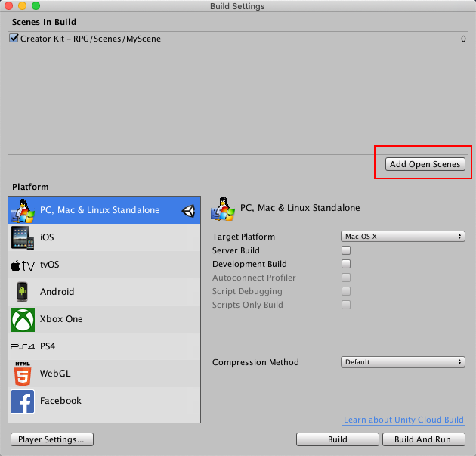Image resolution: width=476 pixels, height=456 pixels.
Task: Open the Compression Method dropdown
Action: (x=403, y=361)
